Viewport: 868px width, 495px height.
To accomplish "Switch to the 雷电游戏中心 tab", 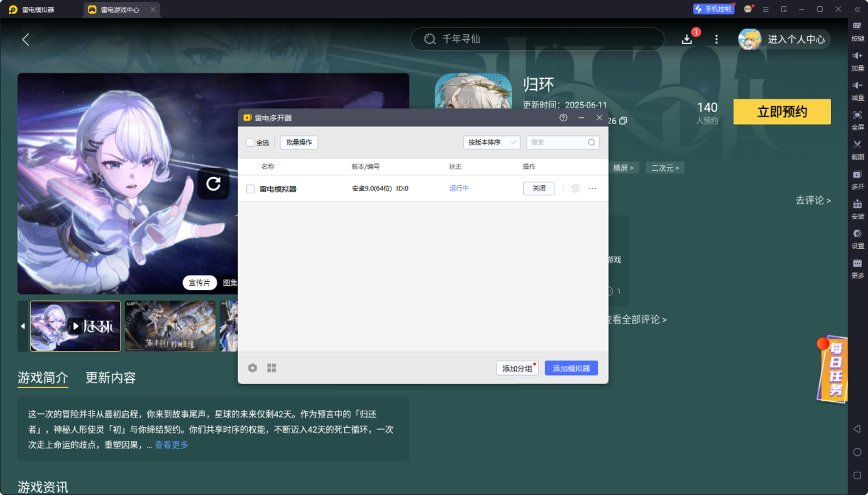I will pyautogui.click(x=122, y=10).
